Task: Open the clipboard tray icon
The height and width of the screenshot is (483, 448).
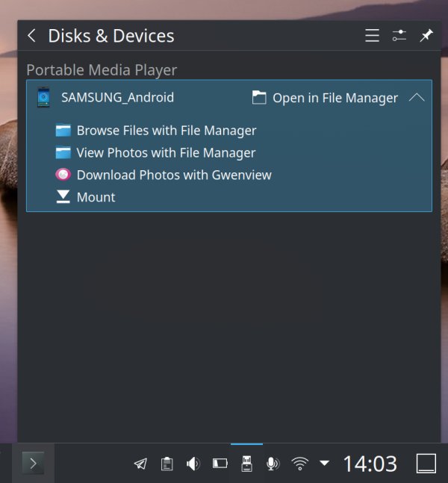Action: click(x=167, y=464)
